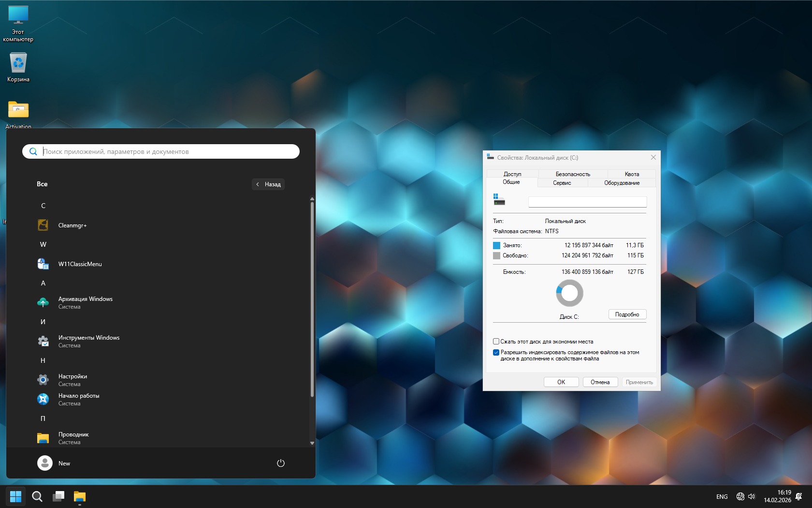Click the Подробно button
Screen dimensions: 812x508
click(x=627, y=314)
